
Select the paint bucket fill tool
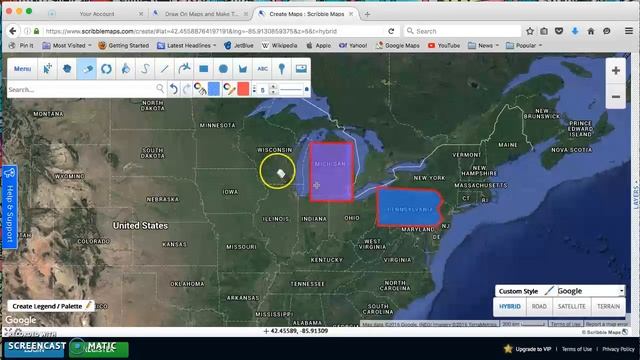pos(126,69)
